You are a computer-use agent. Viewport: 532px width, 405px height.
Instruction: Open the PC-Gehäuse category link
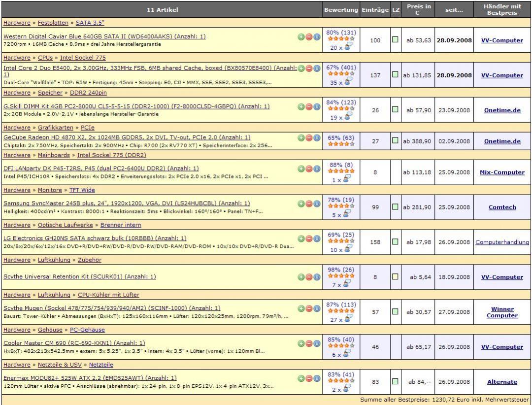coord(87,330)
